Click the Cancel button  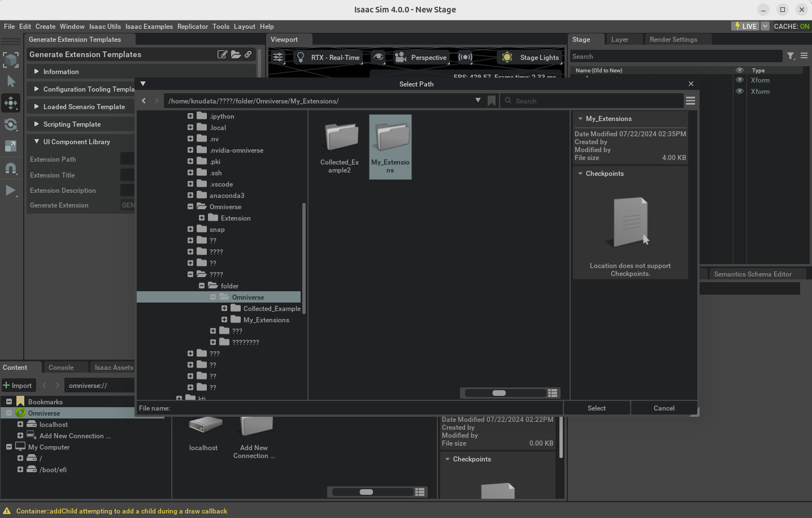(x=664, y=408)
